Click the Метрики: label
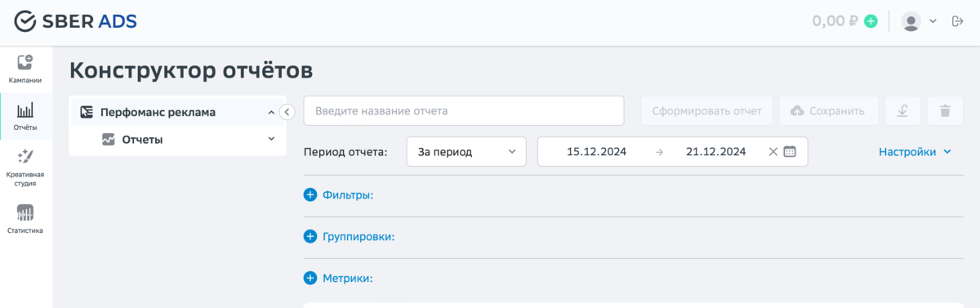This screenshot has height=308, width=980. [x=347, y=278]
